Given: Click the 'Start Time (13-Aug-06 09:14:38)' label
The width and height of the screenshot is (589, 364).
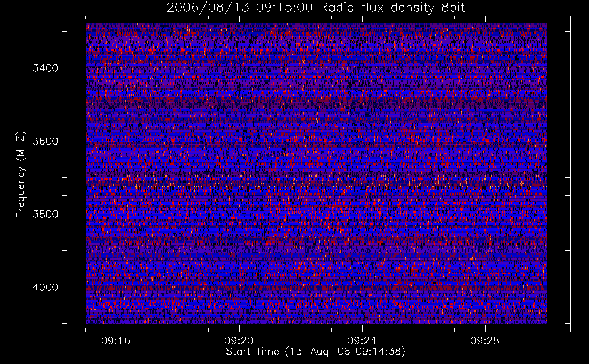Looking at the screenshot, I should click(x=316, y=352).
